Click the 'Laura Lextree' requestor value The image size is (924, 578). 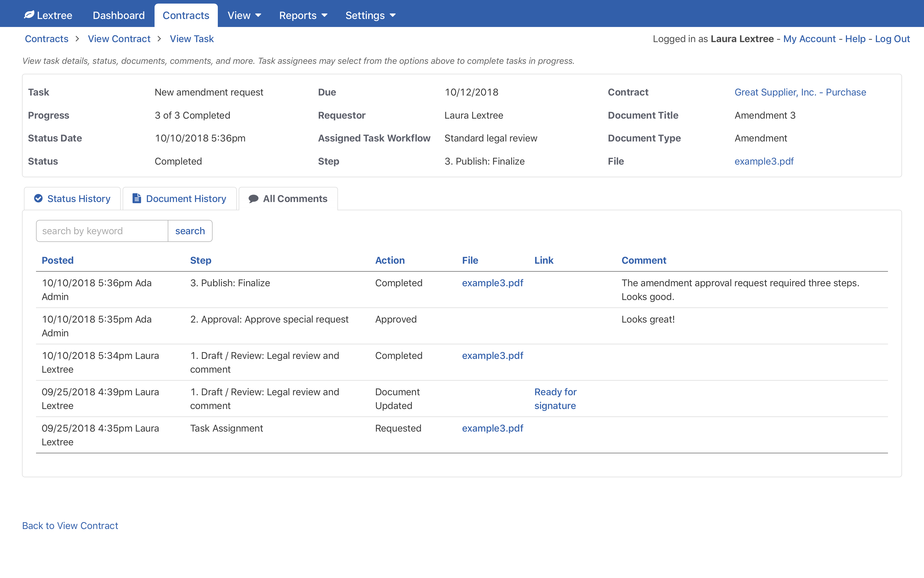pyautogui.click(x=474, y=115)
